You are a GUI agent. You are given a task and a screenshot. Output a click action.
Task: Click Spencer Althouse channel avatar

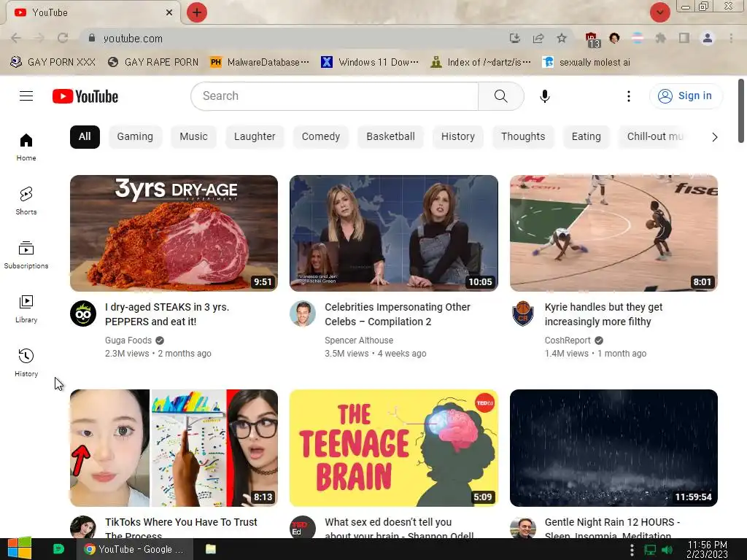coord(303,314)
